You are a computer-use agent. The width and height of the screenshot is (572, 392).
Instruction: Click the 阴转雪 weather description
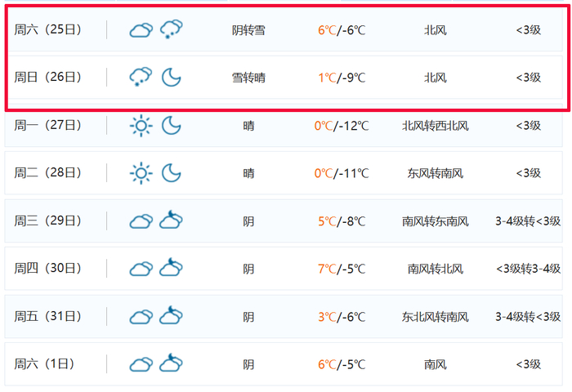(248, 30)
